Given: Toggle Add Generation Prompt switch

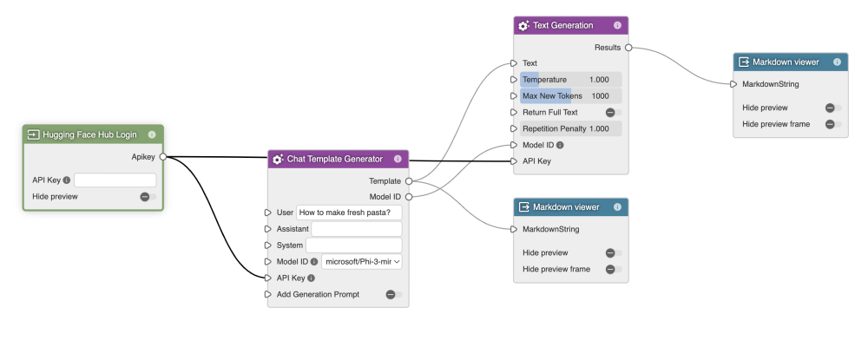Looking at the screenshot, I should coord(392,295).
